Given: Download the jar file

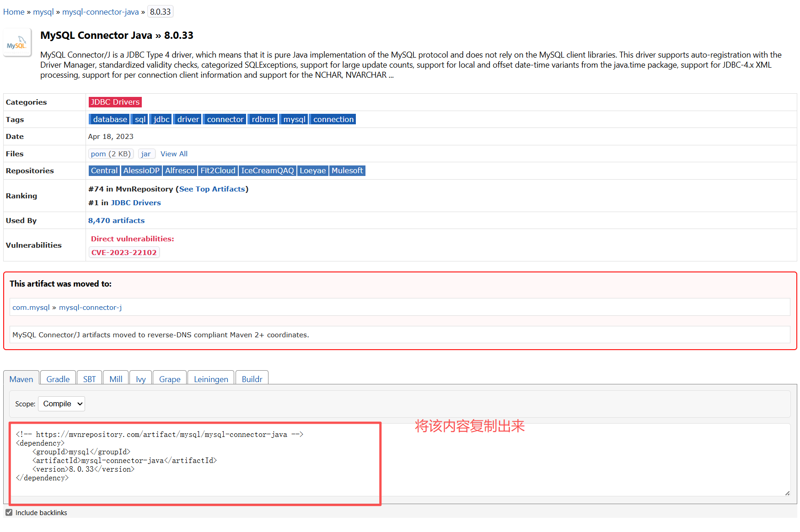Looking at the screenshot, I should pos(146,154).
